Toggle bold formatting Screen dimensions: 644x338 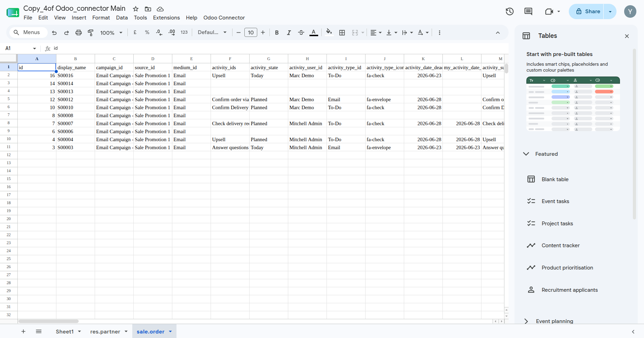click(277, 32)
